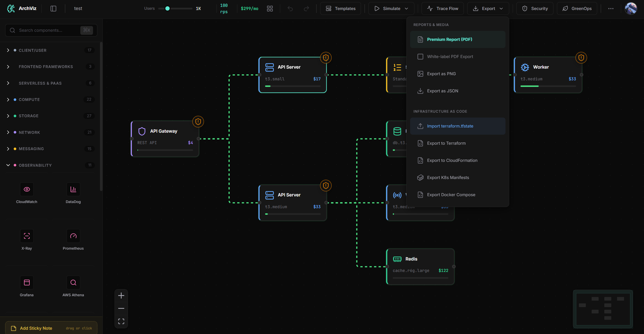Image resolution: width=644 pixels, height=334 pixels.
Task: Add the CloudWatch component icon
Action: point(27,189)
